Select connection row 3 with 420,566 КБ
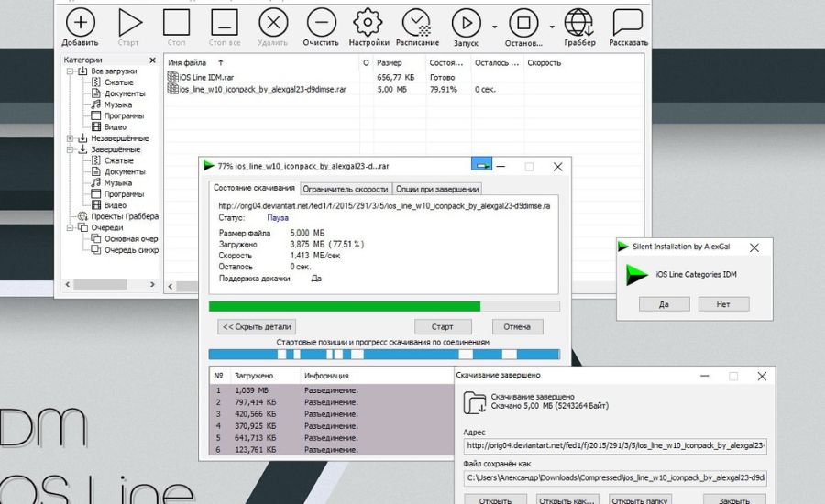 coord(332,414)
